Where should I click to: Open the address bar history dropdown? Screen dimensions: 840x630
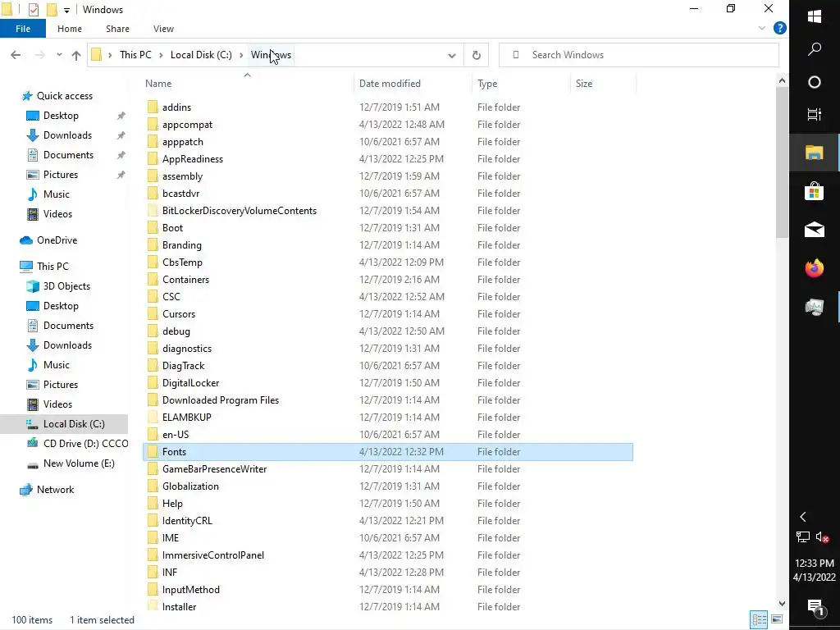pos(452,55)
